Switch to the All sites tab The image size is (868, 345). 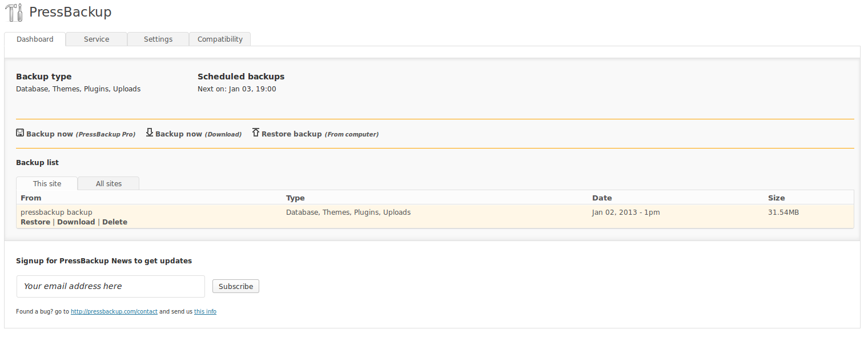tap(108, 183)
